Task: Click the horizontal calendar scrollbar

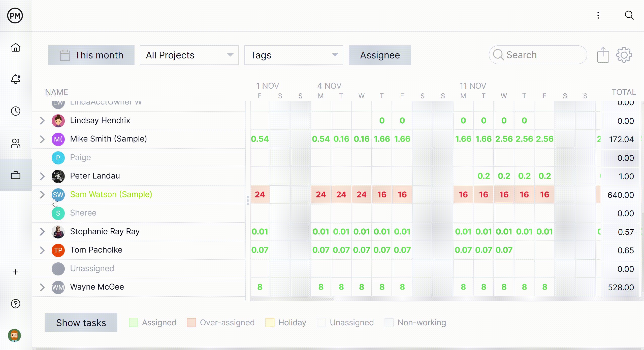Action: tap(294, 299)
